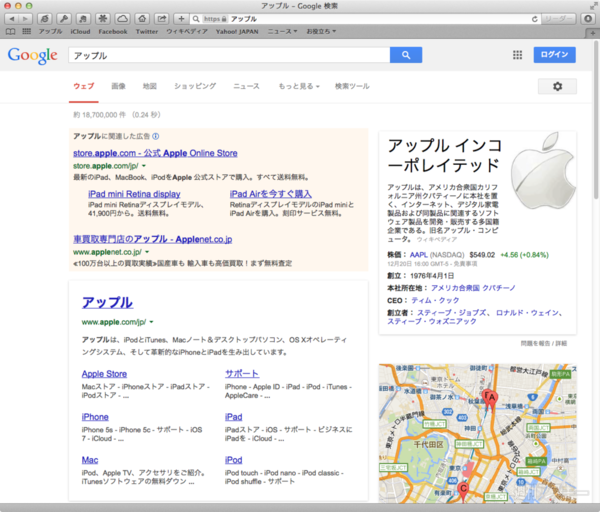Open the Share menu icon
The image size is (600, 512).
(x=161, y=19)
